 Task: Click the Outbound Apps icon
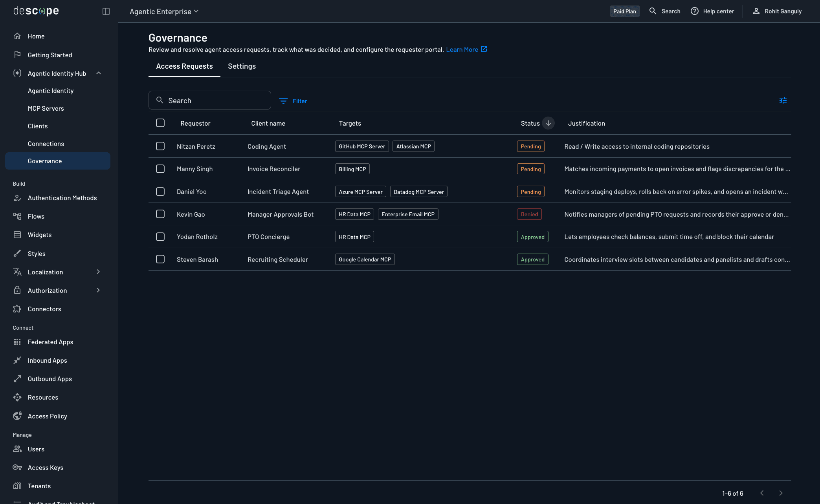pos(17,379)
